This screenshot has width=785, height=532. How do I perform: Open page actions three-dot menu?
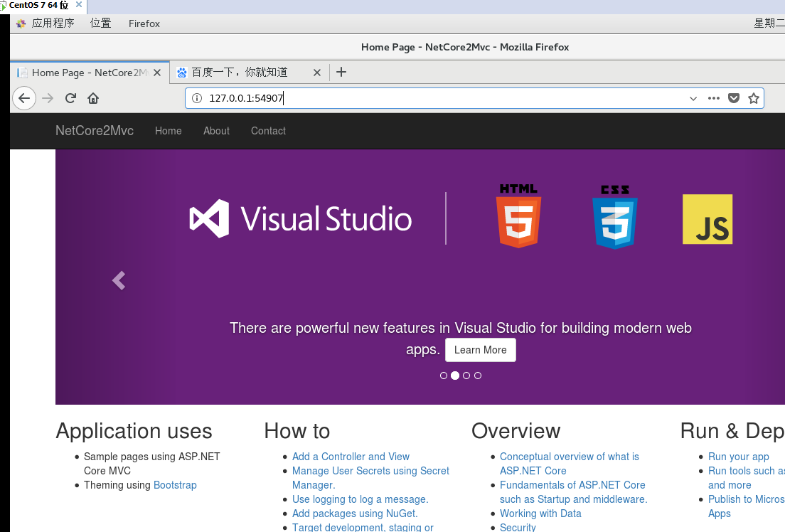point(713,98)
